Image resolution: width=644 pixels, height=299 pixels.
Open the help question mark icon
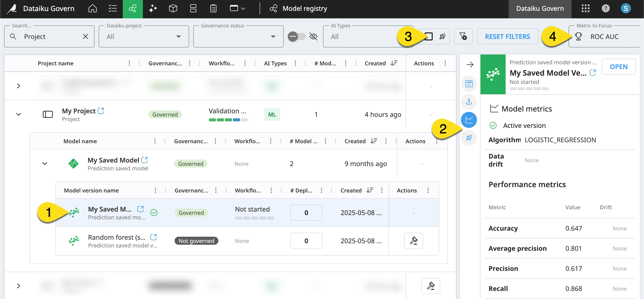click(606, 9)
